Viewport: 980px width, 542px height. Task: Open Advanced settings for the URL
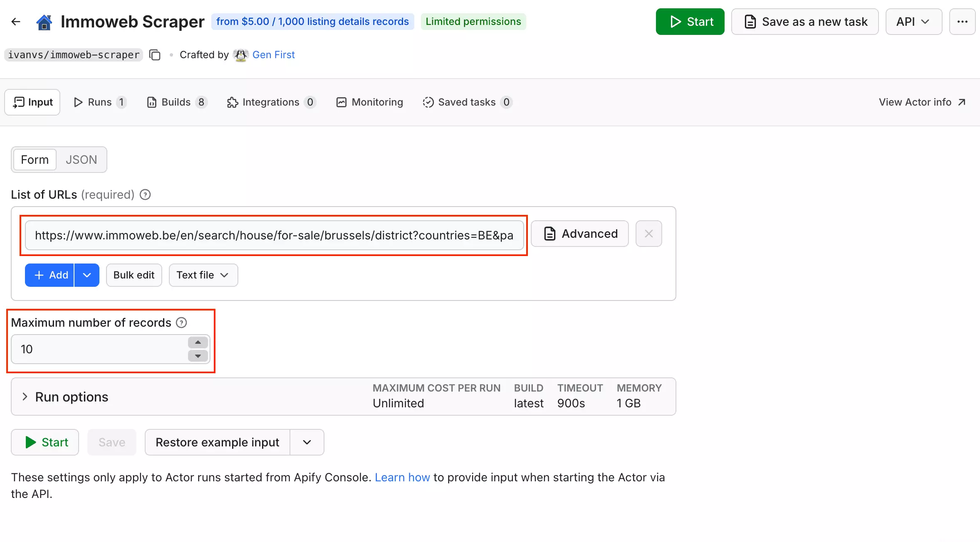(580, 234)
